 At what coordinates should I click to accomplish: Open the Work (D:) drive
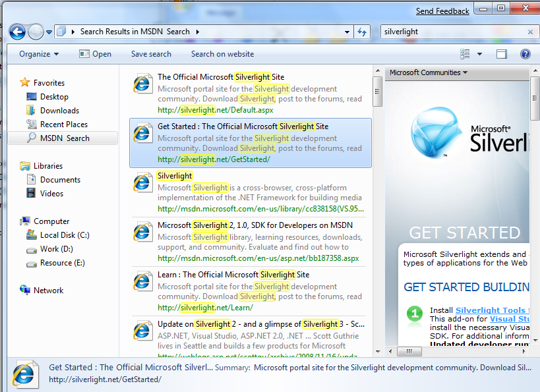pos(57,249)
